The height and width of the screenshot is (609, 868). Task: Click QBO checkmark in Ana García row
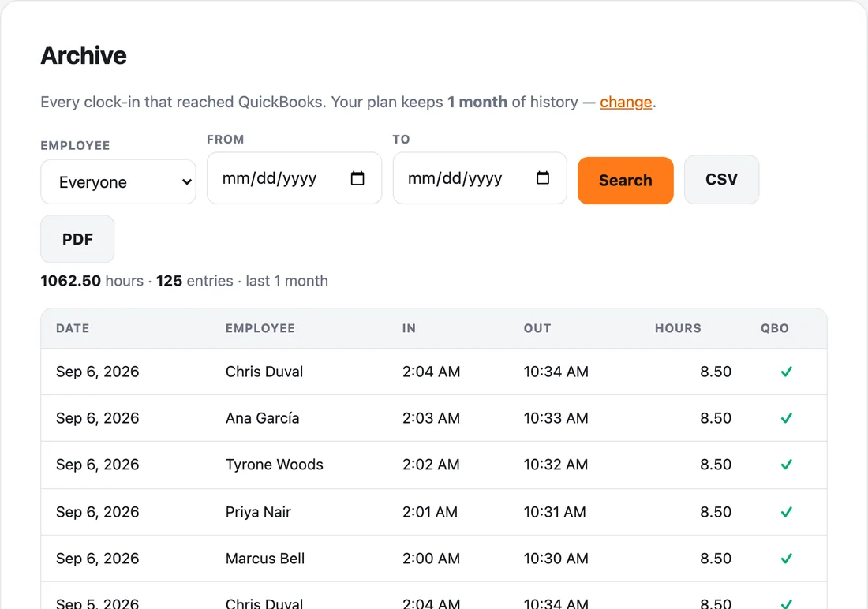pos(786,418)
